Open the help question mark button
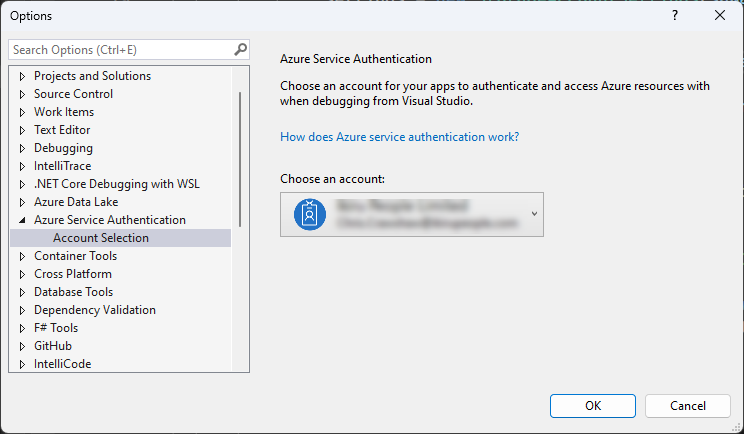744x434 pixels. pos(675,16)
